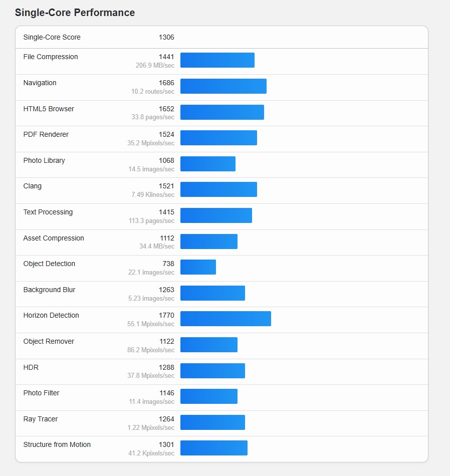
Task: Select the HTML5 Browser result bar
Action: coord(222,112)
